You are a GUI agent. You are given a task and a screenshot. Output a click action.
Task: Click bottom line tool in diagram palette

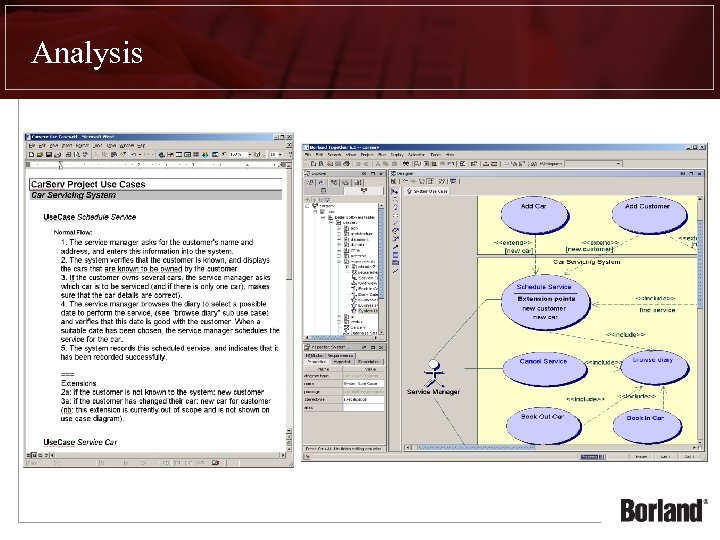pos(395,271)
